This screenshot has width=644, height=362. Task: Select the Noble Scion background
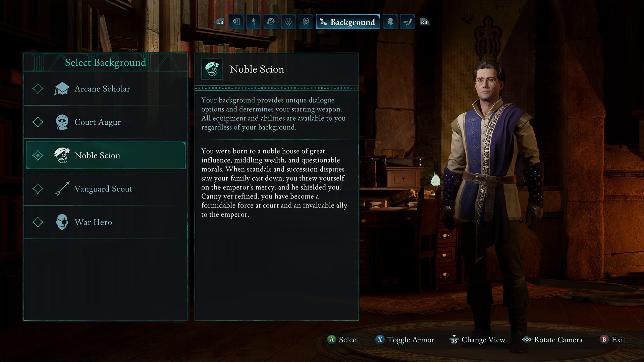point(105,156)
